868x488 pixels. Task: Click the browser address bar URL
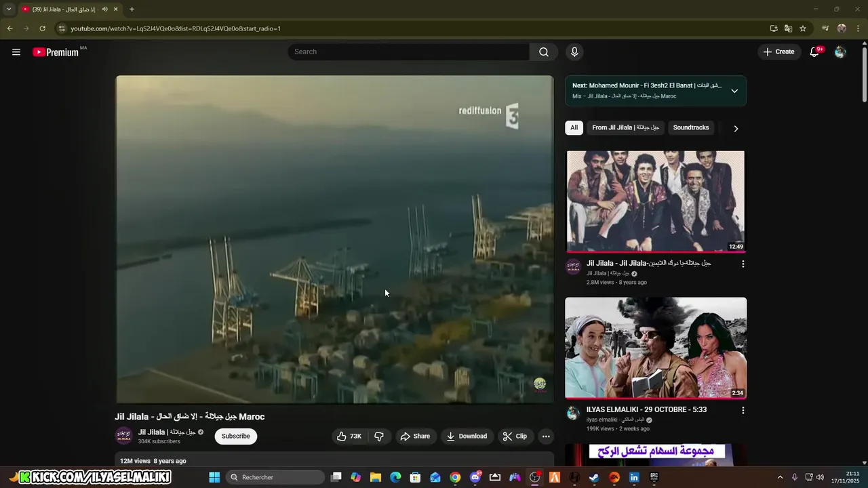tap(176, 28)
